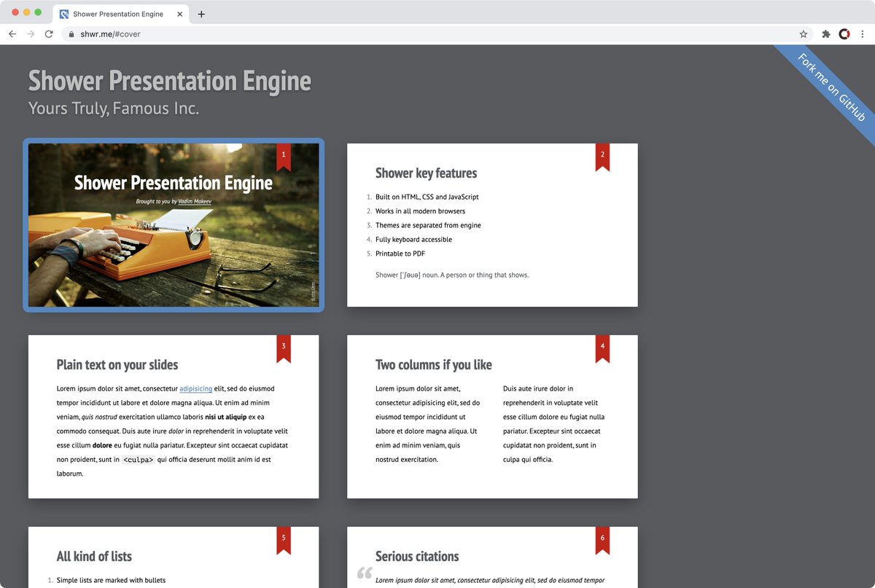
Task: Open the Vadim Makeev link on cover slide
Action: coord(195,201)
